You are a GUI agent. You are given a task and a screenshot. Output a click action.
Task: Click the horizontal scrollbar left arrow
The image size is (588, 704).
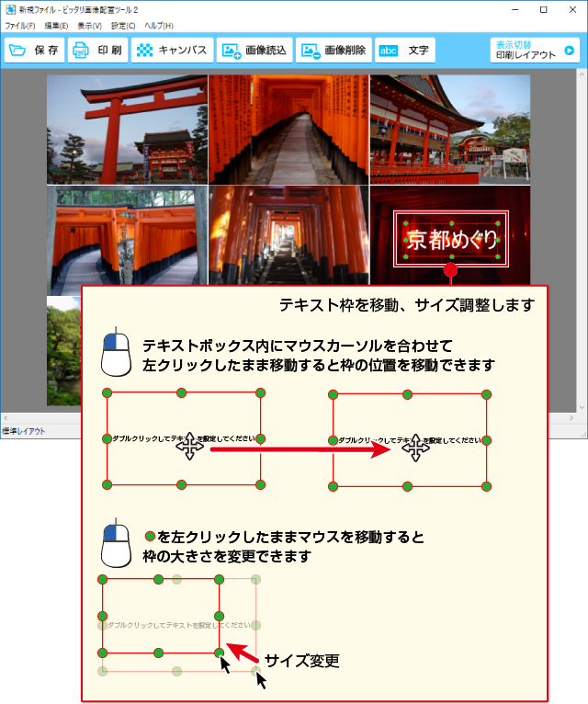6,418
